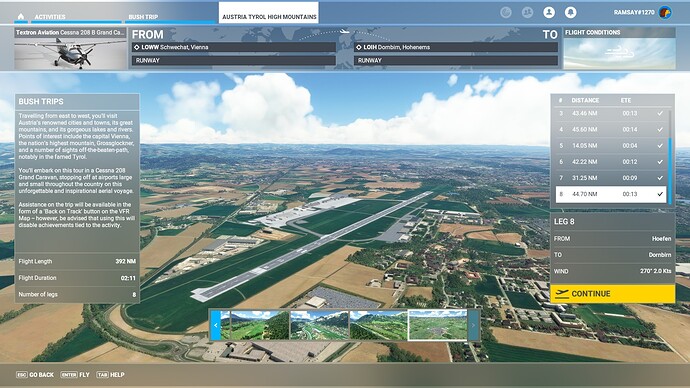The width and height of the screenshot is (690, 388).
Task: Select the last highlighted airport thumbnail
Action: pos(438,325)
